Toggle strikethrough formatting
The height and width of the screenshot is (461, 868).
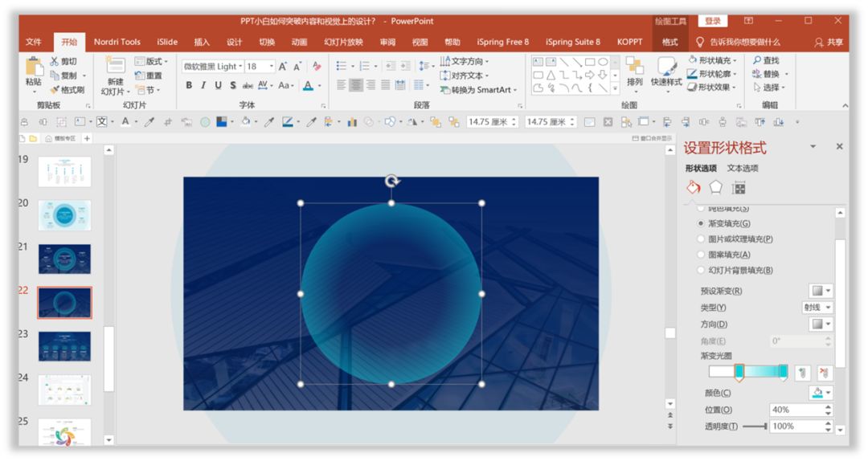[248, 85]
